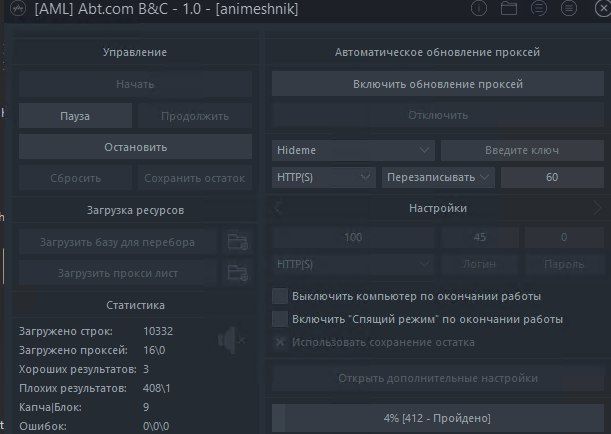Click the update interval field showing 60
This screenshot has width=611, height=434.
coord(552,177)
